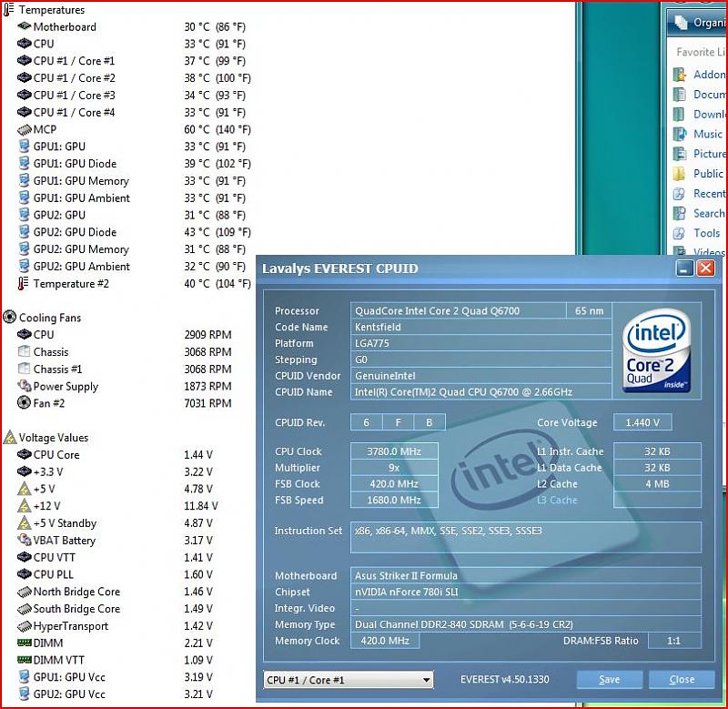Open the Tools favorite link
This screenshot has height=709, width=728.
pyautogui.click(x=697, y=233)
